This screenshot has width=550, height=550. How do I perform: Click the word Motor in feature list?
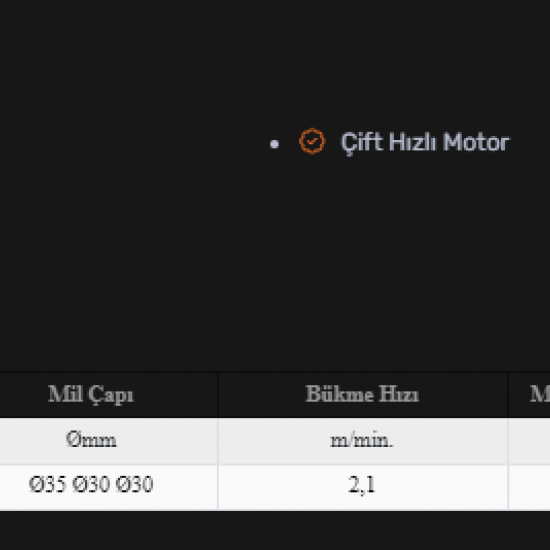[476, 142]
